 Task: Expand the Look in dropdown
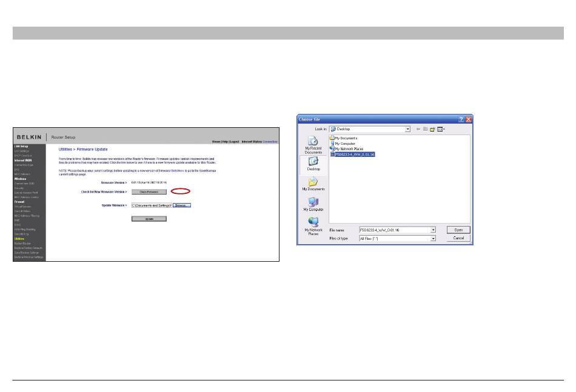408,129
